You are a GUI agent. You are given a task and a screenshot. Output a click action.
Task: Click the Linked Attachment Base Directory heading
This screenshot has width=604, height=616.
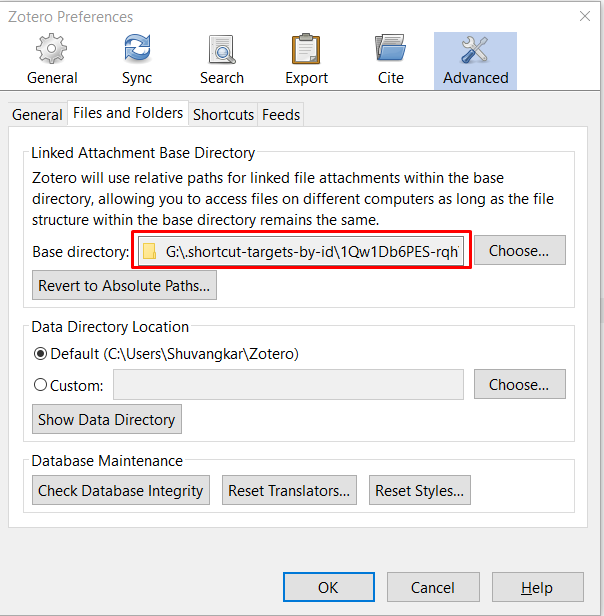click(x=143, y=153)
